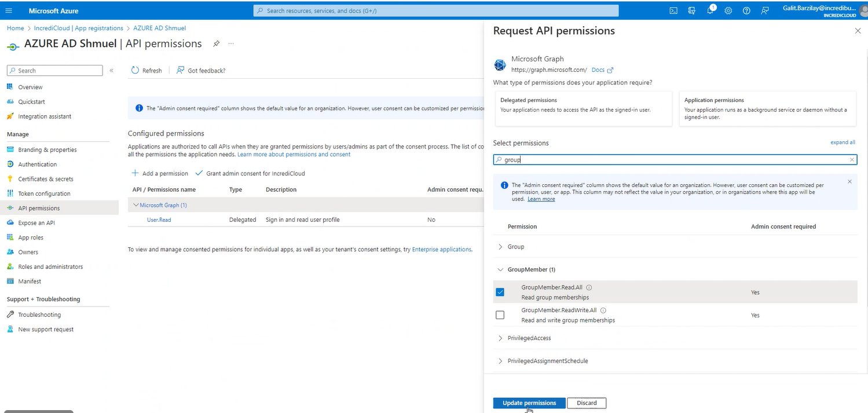Screen dimensions: 868x413
Task: Click the info icon beside GroupMember.ReadWrite.All
Action: 603,310
